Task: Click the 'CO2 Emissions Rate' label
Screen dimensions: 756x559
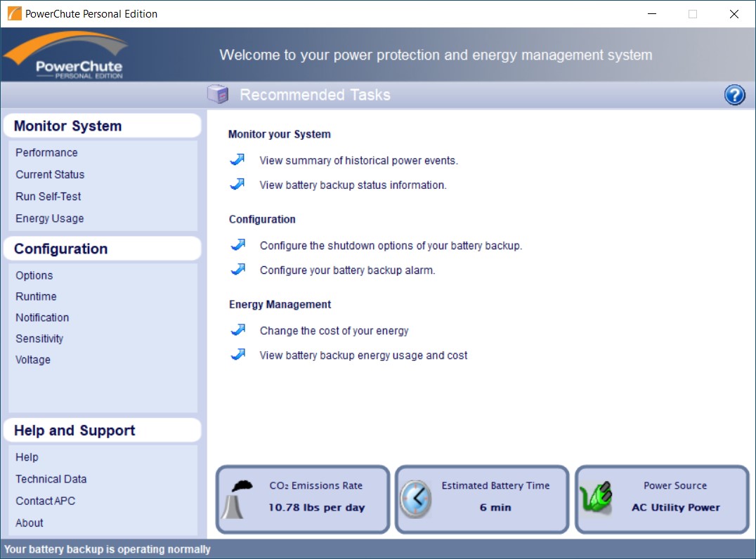Action: (x=315, y=486)
